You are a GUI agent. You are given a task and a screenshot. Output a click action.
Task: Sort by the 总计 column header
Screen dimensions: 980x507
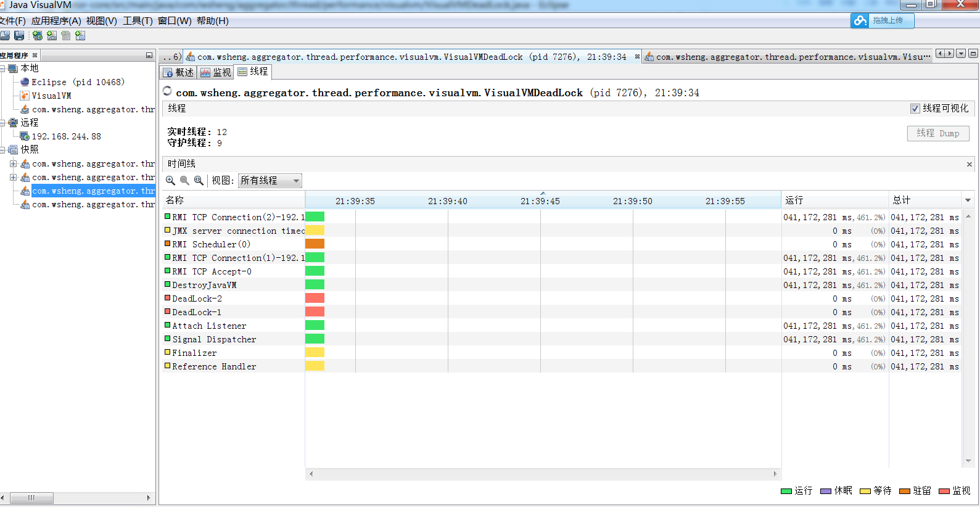925,200
